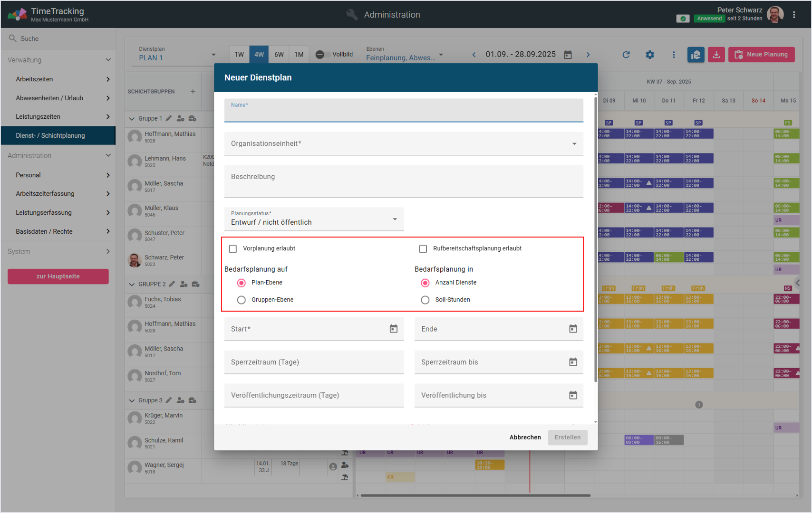Image resolution: width=812 pixels, height=513 pixels.
Task: Click the pencil edit icon next to GRUPPE 2
Action: point(172,284)
